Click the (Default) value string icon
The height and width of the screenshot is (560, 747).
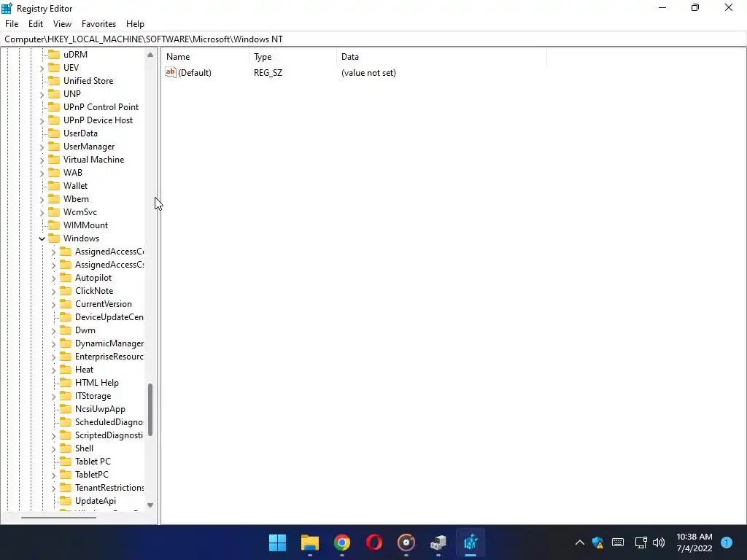pos(171,72)
